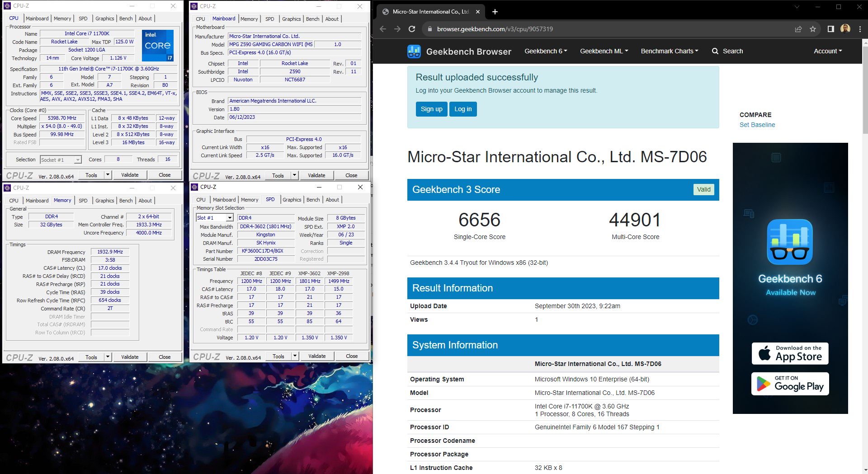Click the Chrome profile avatar

tap(845, 29)
